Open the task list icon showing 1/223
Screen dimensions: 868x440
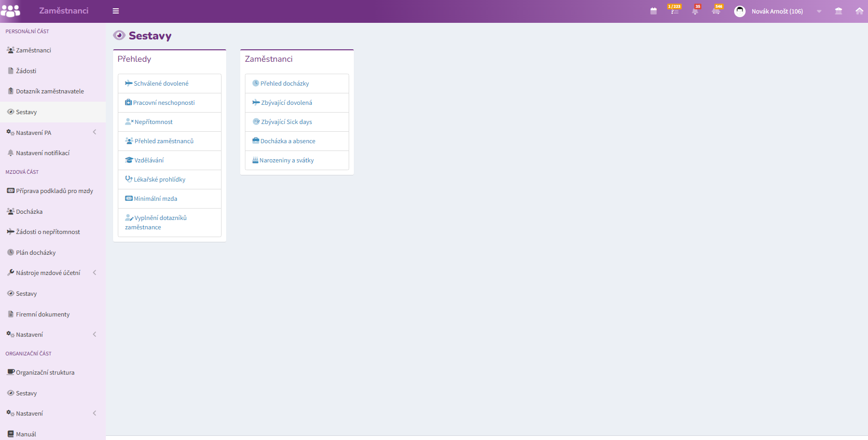pos(674,11)
